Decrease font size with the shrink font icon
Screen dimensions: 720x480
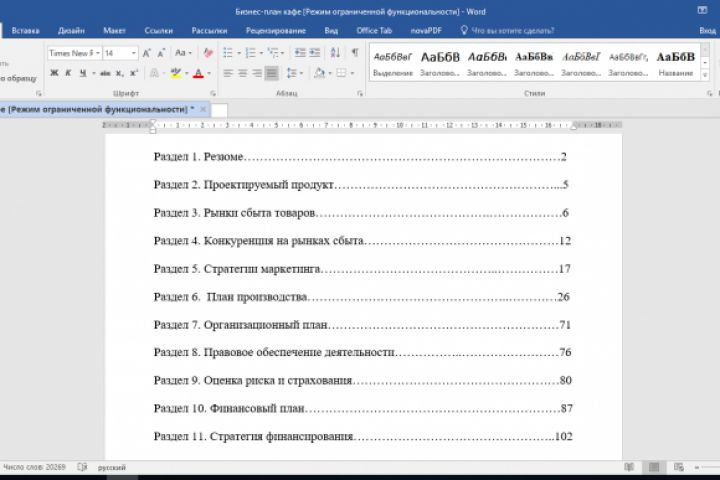[x=161, y=53]
